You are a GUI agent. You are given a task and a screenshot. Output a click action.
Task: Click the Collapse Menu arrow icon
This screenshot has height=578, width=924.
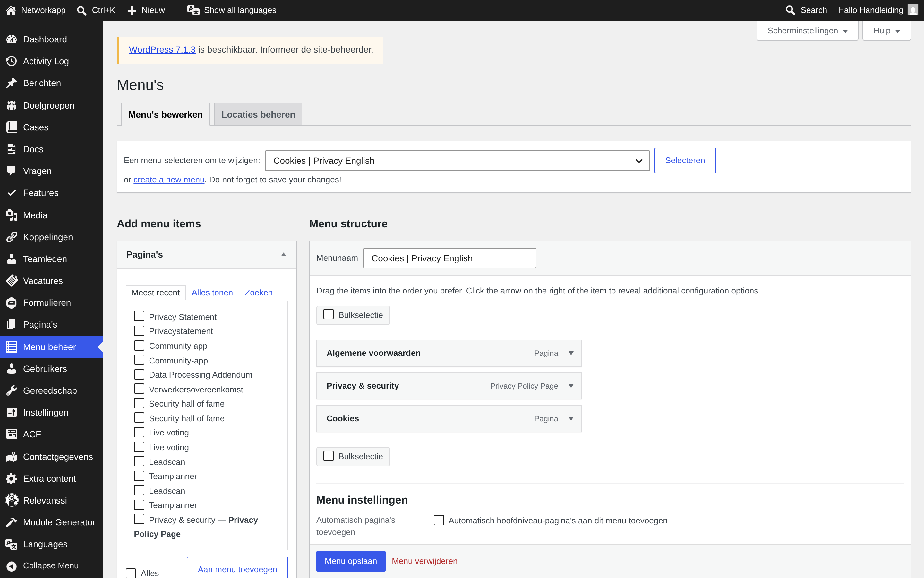tap(12, 566)
